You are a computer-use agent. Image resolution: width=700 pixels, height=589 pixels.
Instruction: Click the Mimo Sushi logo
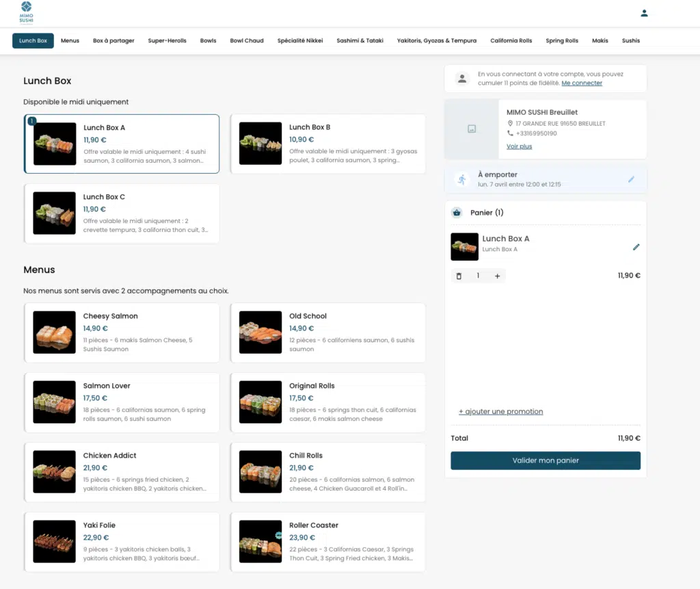26,12
